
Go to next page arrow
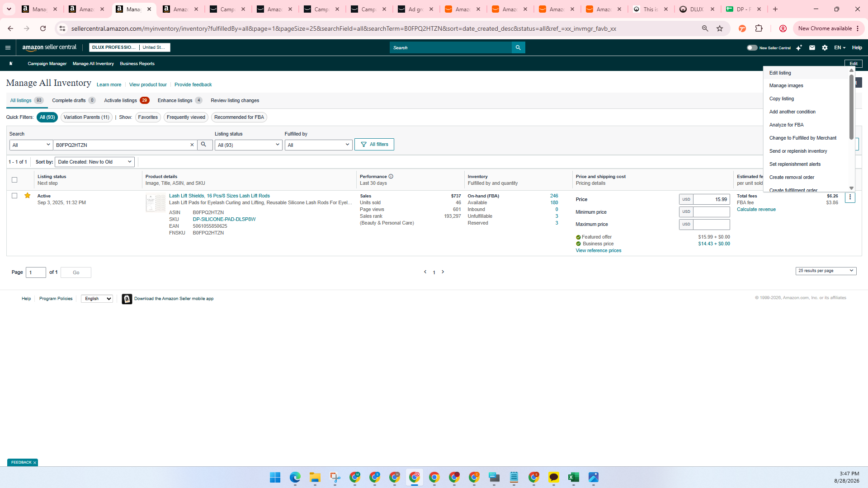pyautogui.click(x=443, y=272)
